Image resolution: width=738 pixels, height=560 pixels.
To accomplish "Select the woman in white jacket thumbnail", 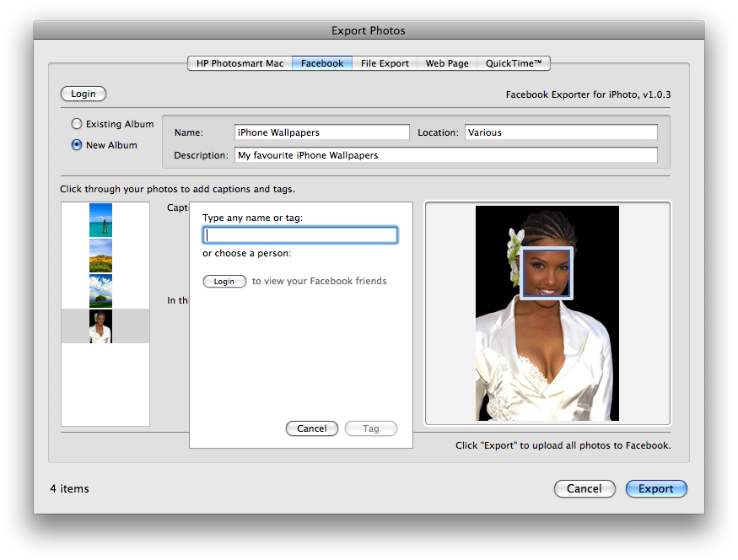I will pos(100,326).
